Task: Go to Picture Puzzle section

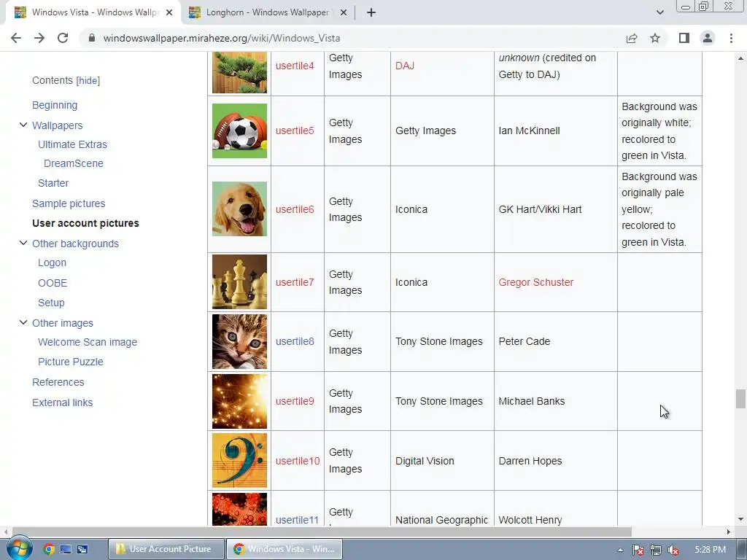Action: point(71,362)
